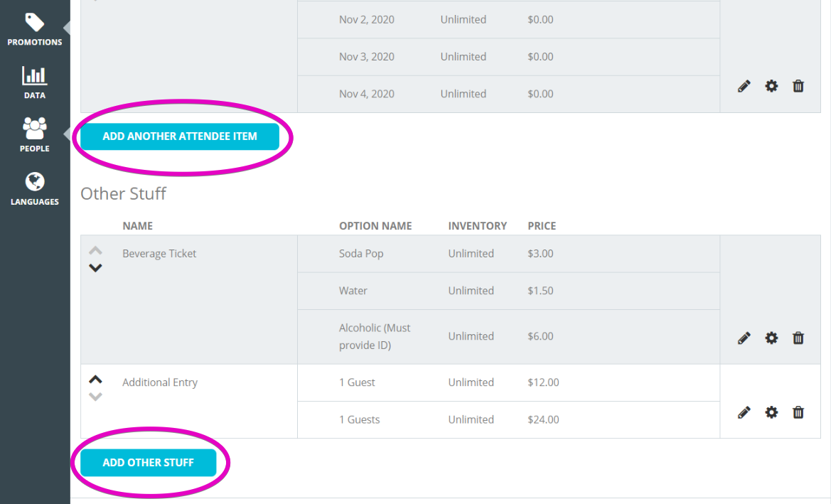This screenshot has height=504, width=831.
Task: Delete the Beverage Ticket item
Action: coord(798,338)
